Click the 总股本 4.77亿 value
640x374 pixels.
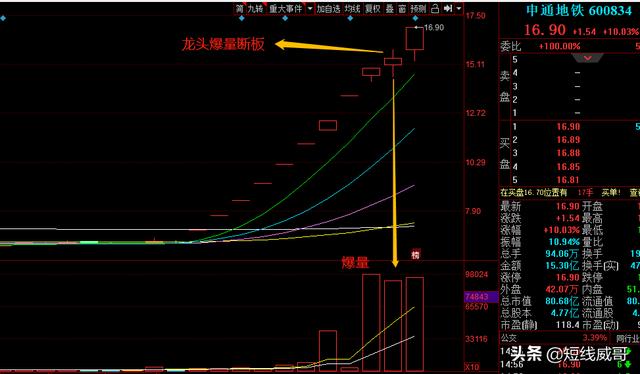(565, 313)
